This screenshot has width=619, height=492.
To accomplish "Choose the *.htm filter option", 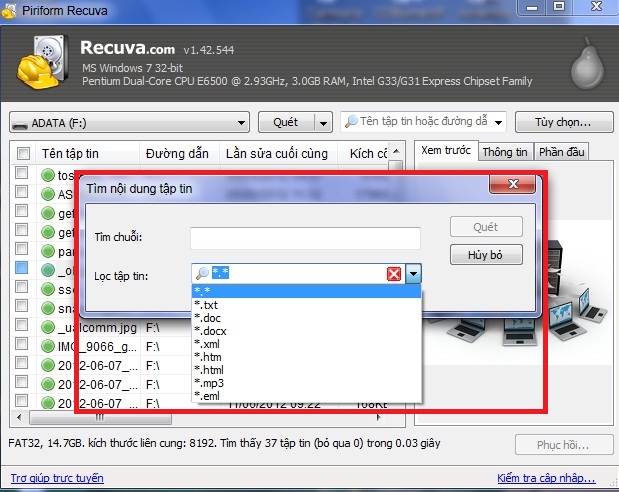I will point(306,357).
